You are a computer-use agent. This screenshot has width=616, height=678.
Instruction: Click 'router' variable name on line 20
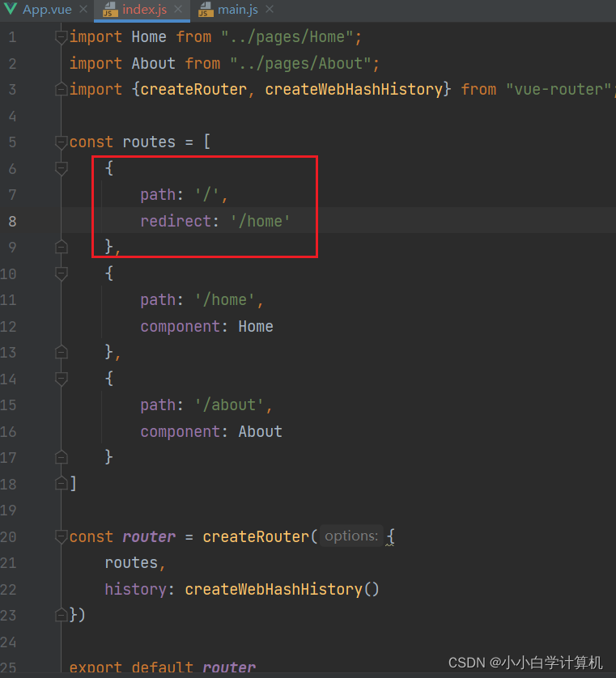[x=149, y=536]
